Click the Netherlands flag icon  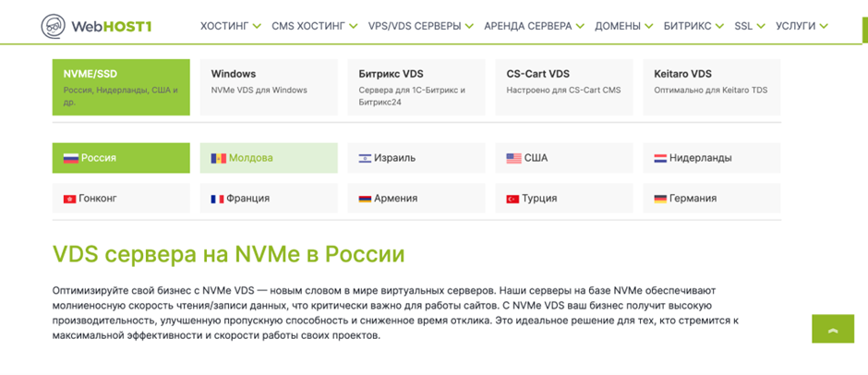point(660,159)
